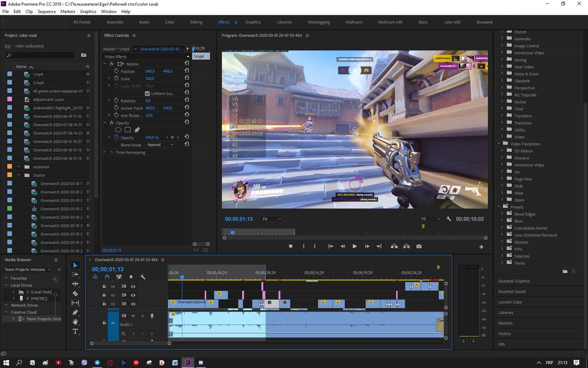
Task: Select the Selection tool arrow
Action: (75, 265)
